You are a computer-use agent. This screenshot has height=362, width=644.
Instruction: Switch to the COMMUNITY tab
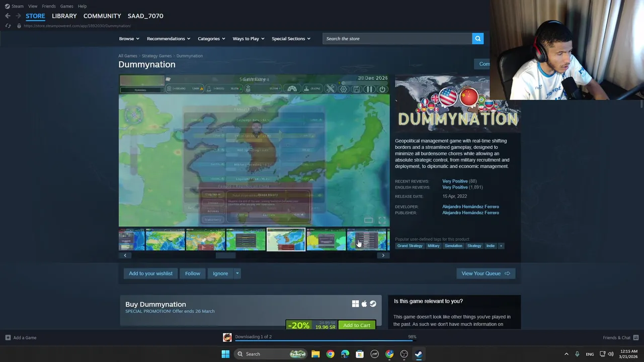[x=102, y=16]
